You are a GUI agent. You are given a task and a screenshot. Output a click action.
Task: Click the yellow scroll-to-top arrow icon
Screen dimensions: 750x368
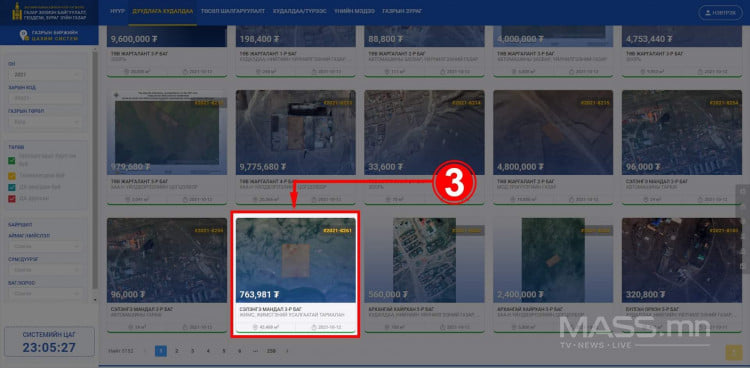(733, 352)
